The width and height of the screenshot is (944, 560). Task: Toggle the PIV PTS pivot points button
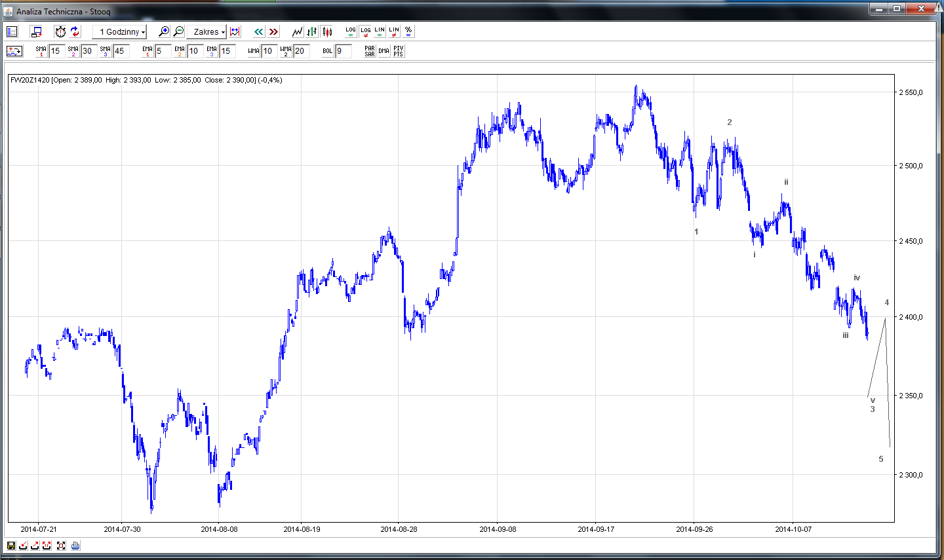point(399,51)
